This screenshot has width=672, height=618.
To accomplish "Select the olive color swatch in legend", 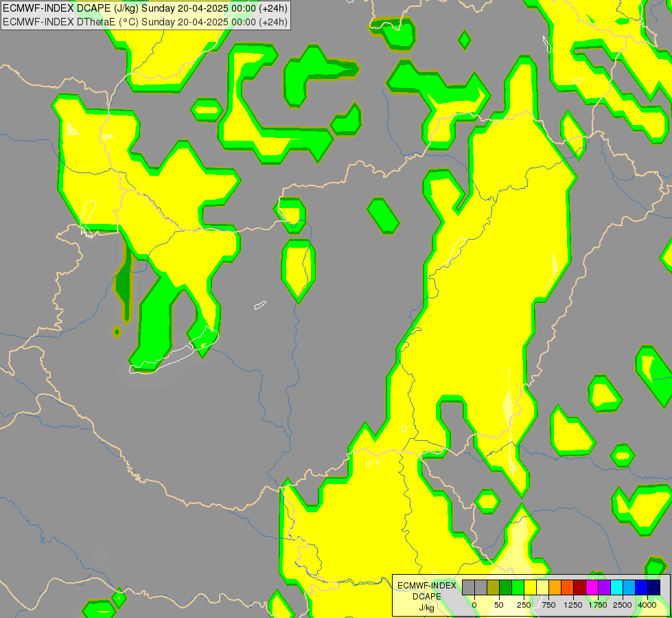I will tap(494, 587).
